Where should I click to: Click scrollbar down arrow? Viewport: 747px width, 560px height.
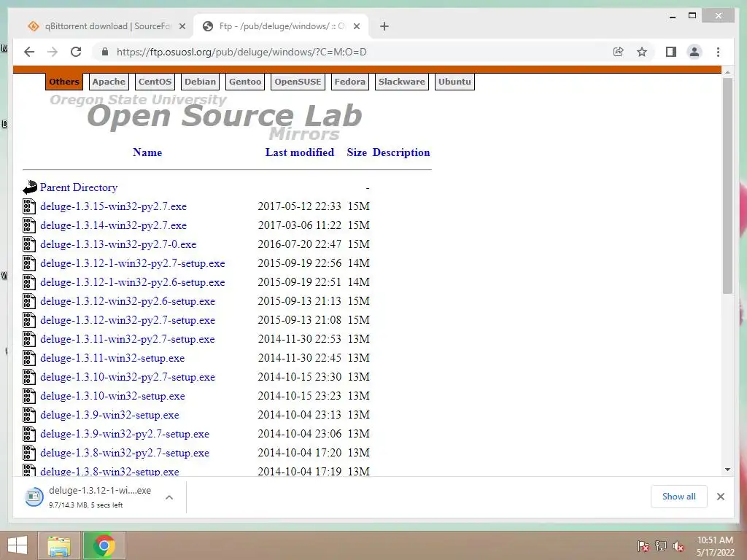[x=727, y=469]
